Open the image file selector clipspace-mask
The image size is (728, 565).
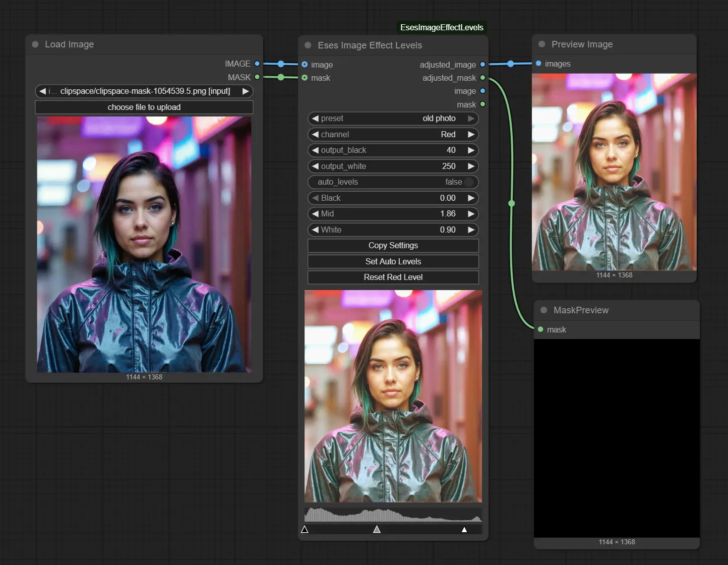coord(144,91)
